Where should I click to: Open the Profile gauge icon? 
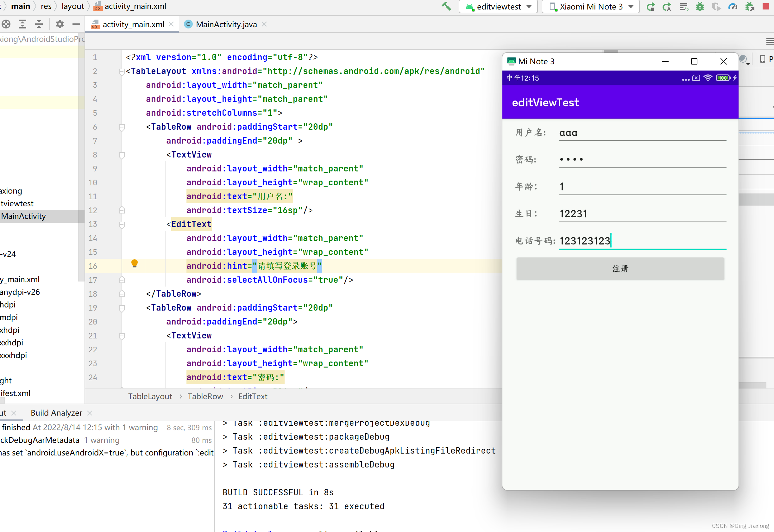(x=733, y=7)
